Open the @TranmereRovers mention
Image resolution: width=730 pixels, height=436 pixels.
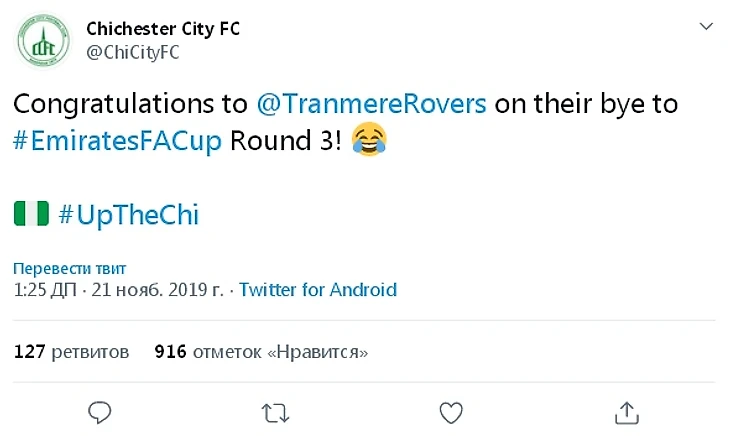pos(371,104)
